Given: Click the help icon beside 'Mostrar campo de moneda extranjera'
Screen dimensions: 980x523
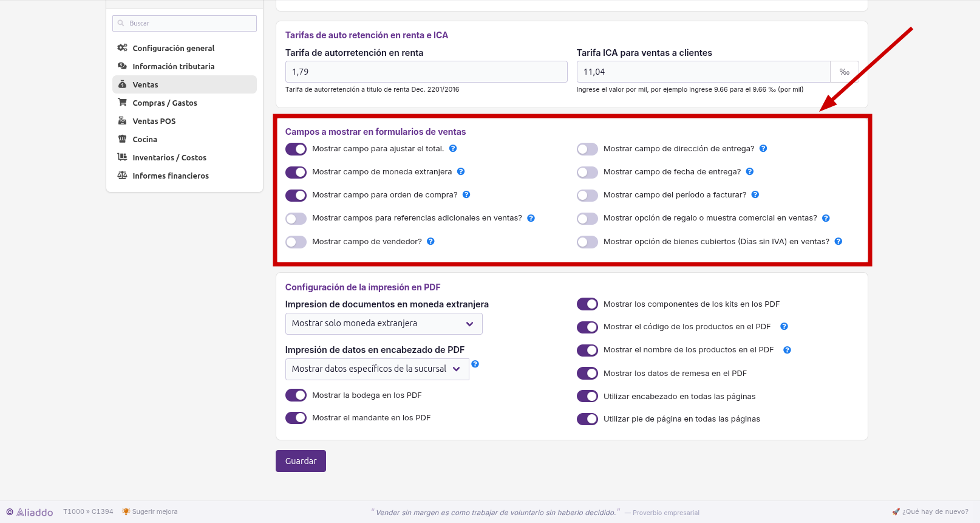Looking at the screenshot, I should pos(461,171).
